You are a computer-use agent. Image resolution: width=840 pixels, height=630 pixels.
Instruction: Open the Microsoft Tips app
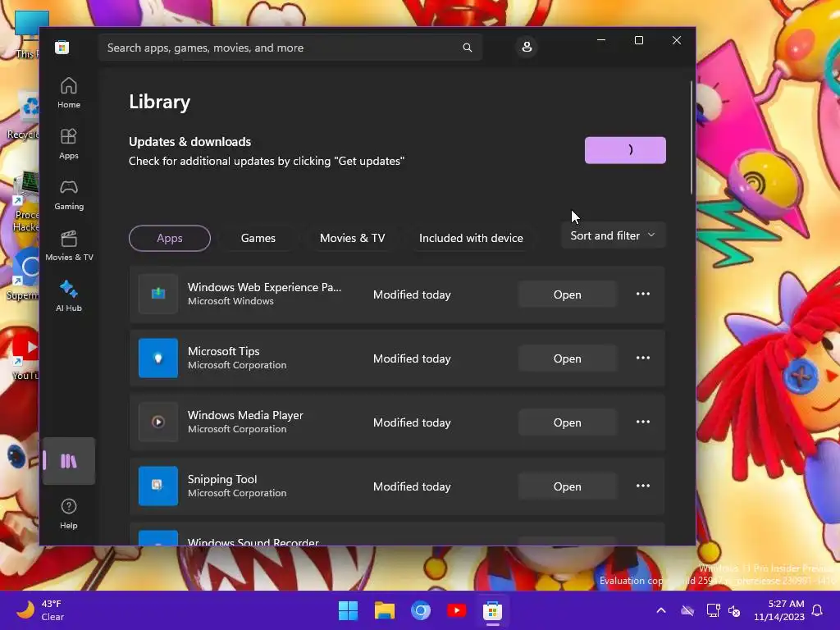point(568,358)
